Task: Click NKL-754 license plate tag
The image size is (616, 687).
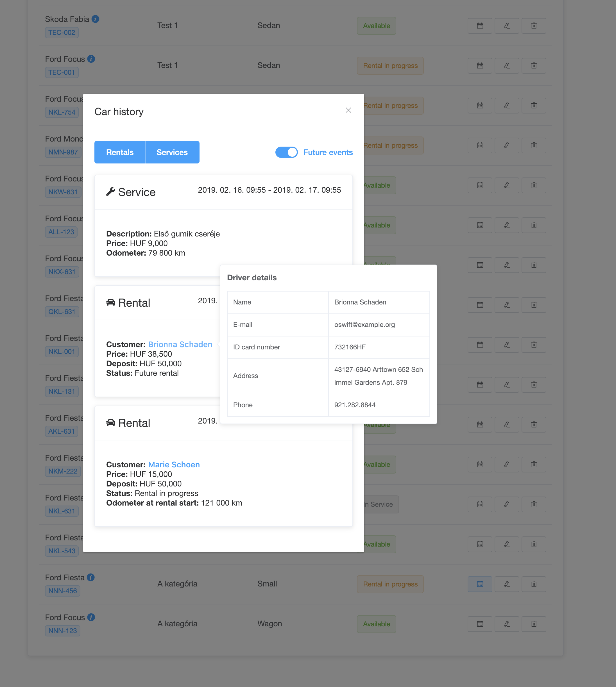Action: [62, 112]
